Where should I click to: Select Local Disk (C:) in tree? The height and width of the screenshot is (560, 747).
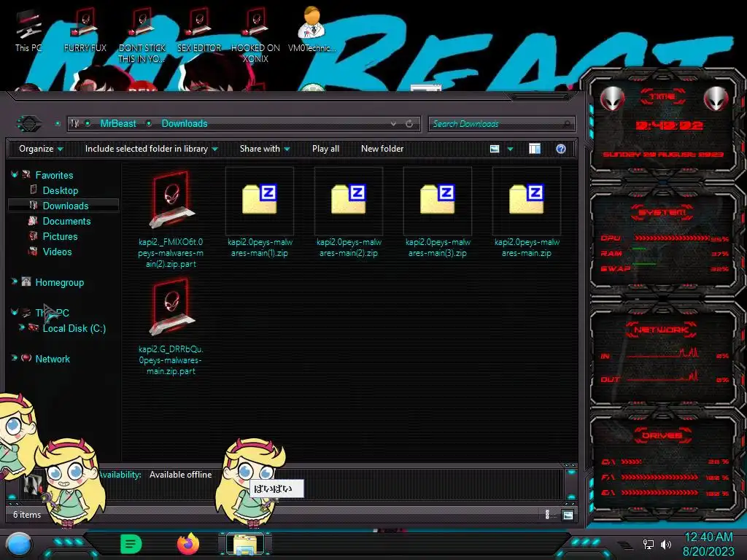tap(74, 328)
